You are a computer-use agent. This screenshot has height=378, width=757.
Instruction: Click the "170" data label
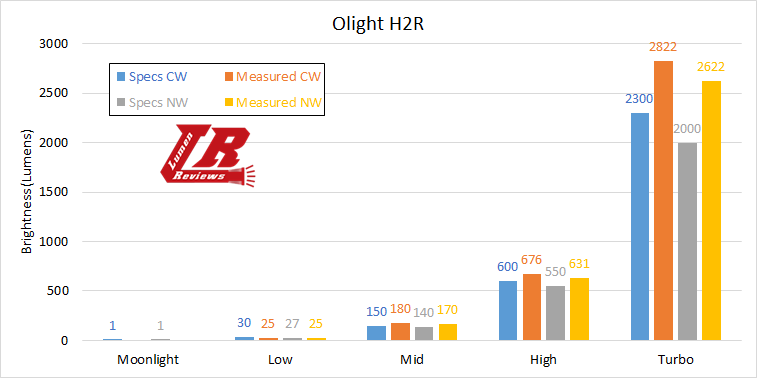[x=448, y=309]
